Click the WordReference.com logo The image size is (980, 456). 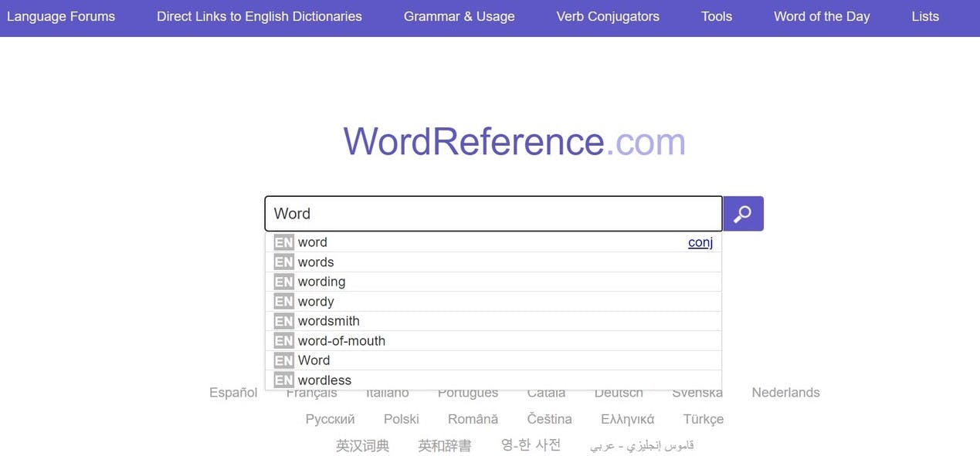(x=514, y=142)
